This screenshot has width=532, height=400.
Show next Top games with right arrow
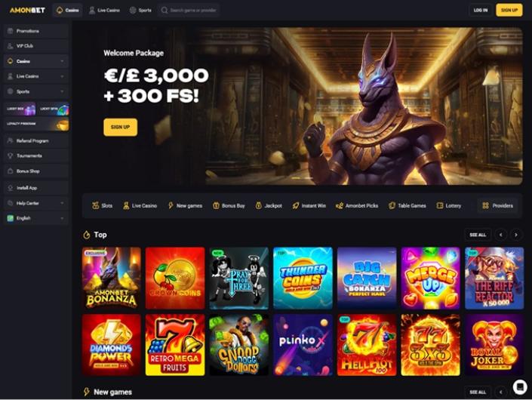click(x=516, y=235)
